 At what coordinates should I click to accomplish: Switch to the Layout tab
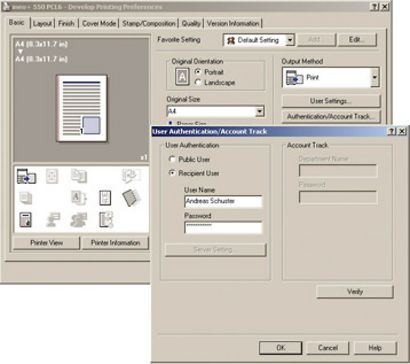[x=43, y=23]
